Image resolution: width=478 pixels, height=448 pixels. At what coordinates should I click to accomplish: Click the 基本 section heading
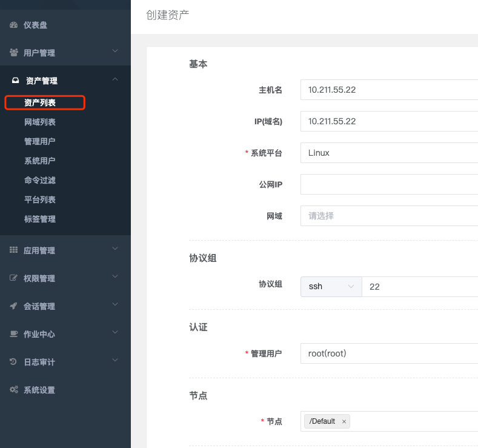tap(198, 64)
